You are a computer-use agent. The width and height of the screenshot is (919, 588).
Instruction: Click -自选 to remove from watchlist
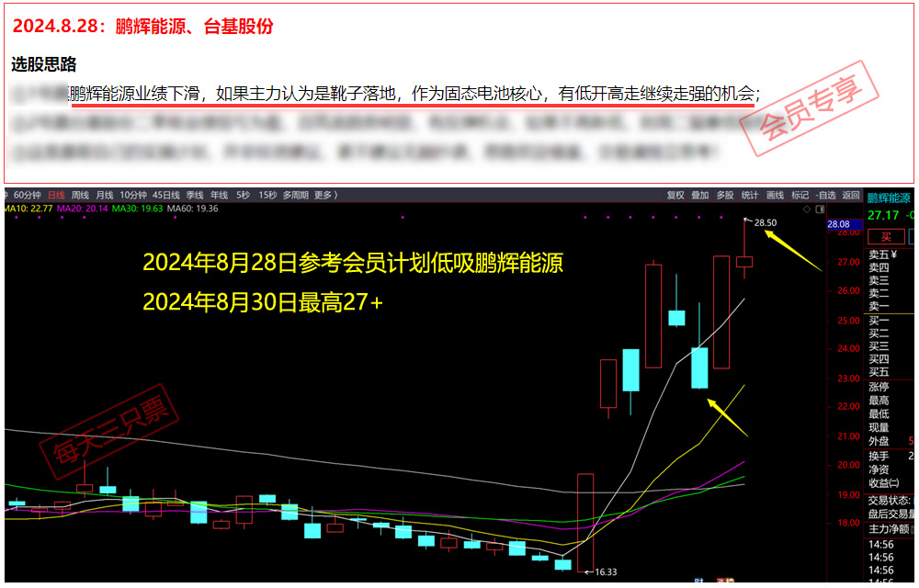click(826, 195)
